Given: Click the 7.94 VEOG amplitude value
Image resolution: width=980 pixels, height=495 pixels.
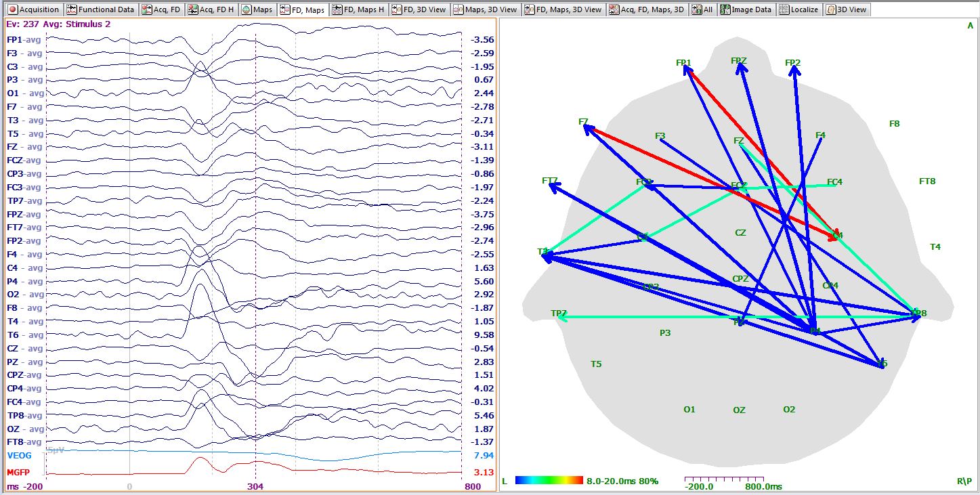Looking at the screenshot, I should coord(484,456).
